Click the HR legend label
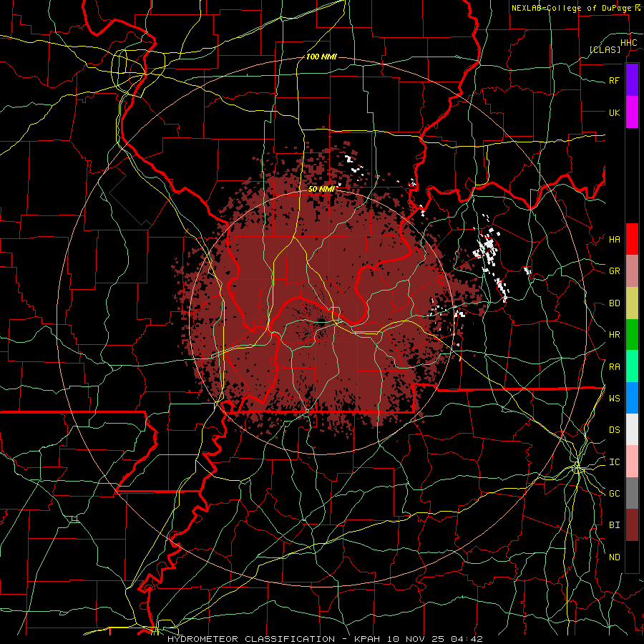 click(614, 335)
